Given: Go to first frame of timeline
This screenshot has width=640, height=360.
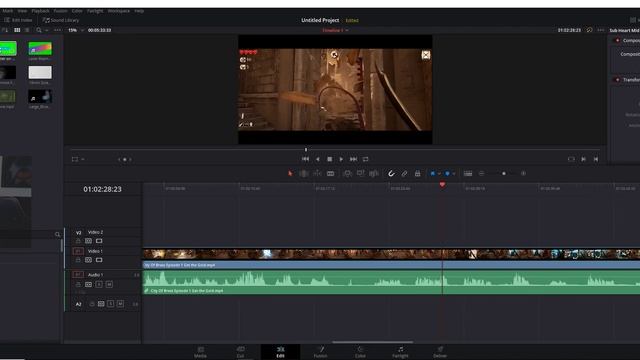Looking at the screenshot, I should (x=305, y=159).
